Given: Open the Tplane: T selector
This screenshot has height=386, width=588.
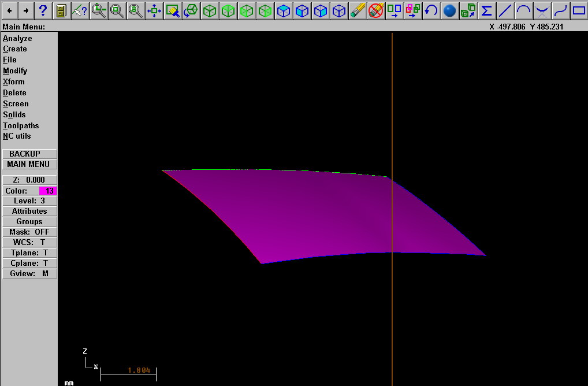Looking at the screenshot, I should [x=29, y=253].
